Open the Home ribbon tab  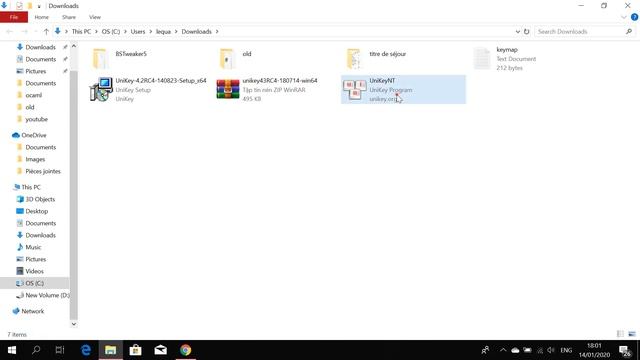42,17
